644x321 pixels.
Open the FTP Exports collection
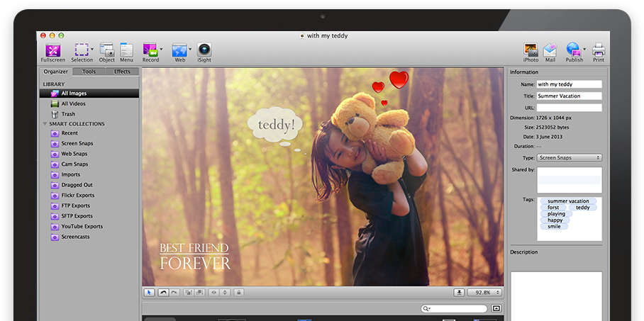[89, 205]
